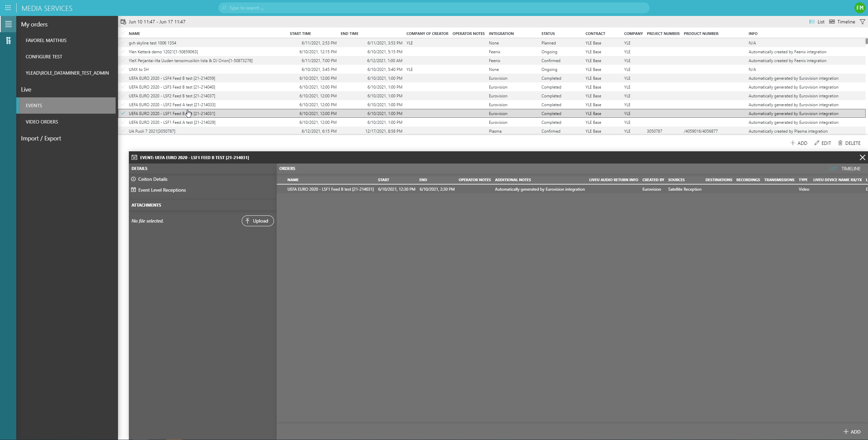Select the EVENTS sidebar item
Screen dimensions: 868x440
click(x=66, y=106)
